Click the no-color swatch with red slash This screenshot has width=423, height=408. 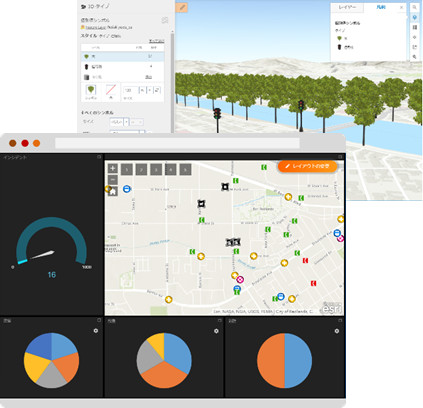tap(111, 90)
